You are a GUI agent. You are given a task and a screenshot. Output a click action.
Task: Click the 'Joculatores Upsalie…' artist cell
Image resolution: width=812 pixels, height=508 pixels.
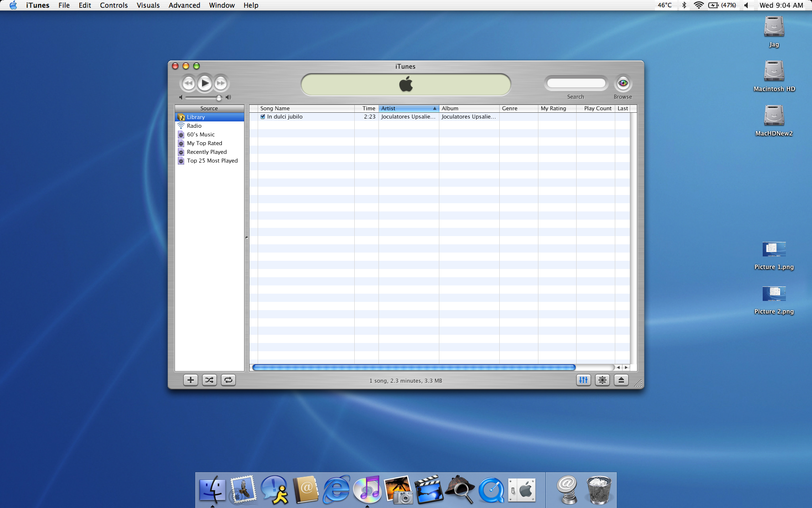(408, 117)
